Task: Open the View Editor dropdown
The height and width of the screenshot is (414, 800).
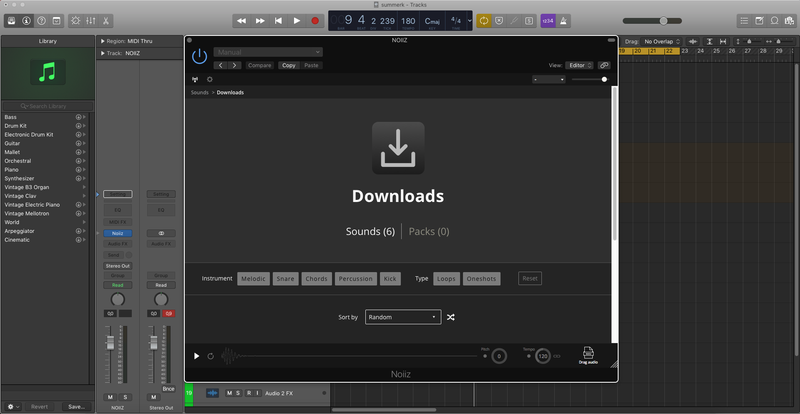Action: point(579,65)
